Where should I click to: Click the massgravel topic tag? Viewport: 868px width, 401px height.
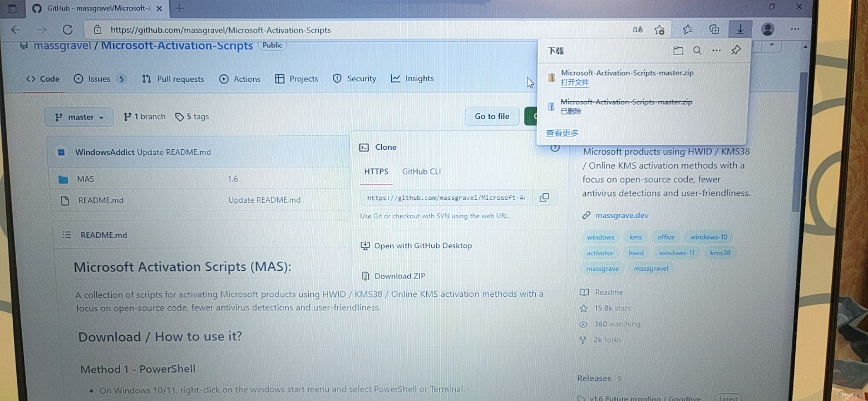pyautogui.click(x=651, y=268)
